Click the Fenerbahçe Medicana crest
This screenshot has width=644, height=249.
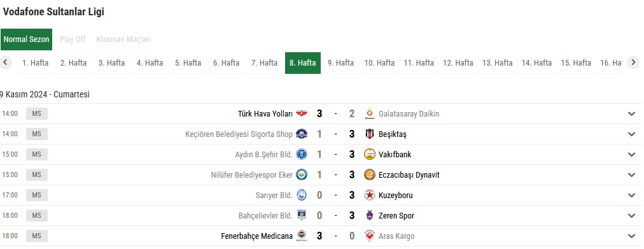click(x=302, y=236)
